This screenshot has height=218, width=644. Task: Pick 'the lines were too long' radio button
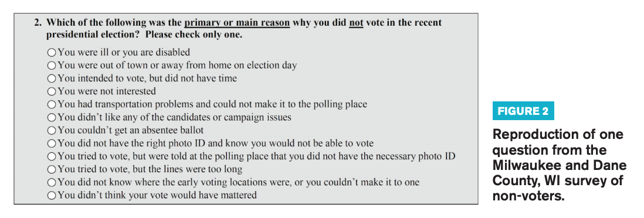(x=52, y=169)
